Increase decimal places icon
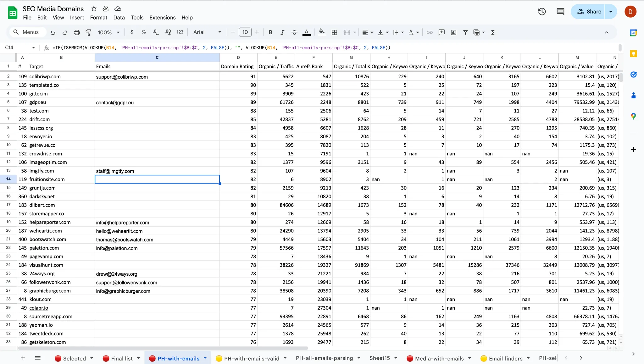The width and height of the screenshot is (644, 364). point(168,32)
